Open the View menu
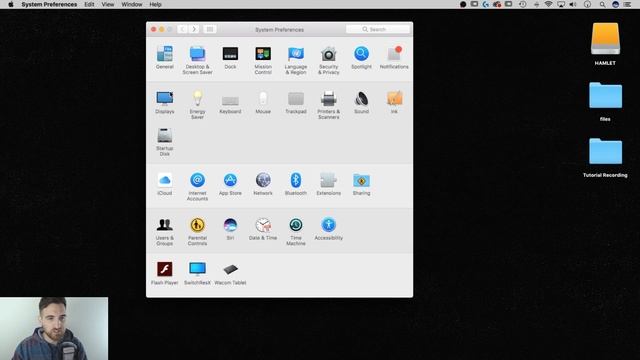The height and width of the screenshot is (360, 640). pos(108,4)
